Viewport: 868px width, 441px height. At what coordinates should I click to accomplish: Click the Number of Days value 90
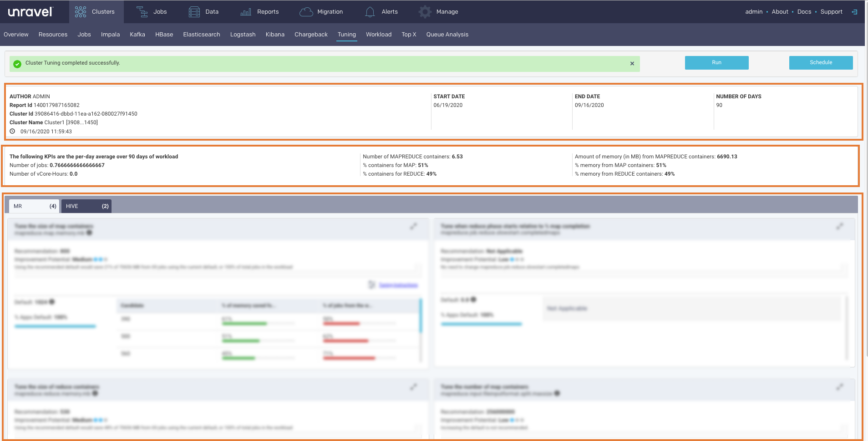[719, 105]
